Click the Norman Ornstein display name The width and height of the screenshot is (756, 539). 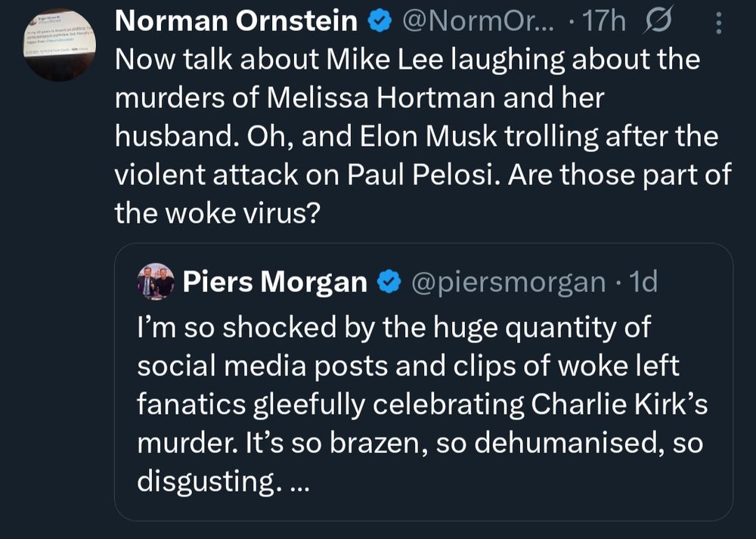pyautogui.click(x=236, y=23)
